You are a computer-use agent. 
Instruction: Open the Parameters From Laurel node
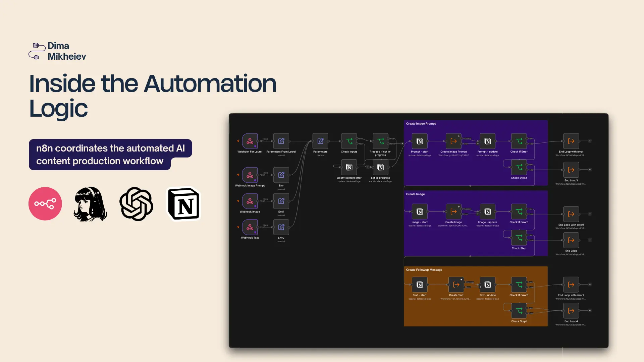(281, 141)
